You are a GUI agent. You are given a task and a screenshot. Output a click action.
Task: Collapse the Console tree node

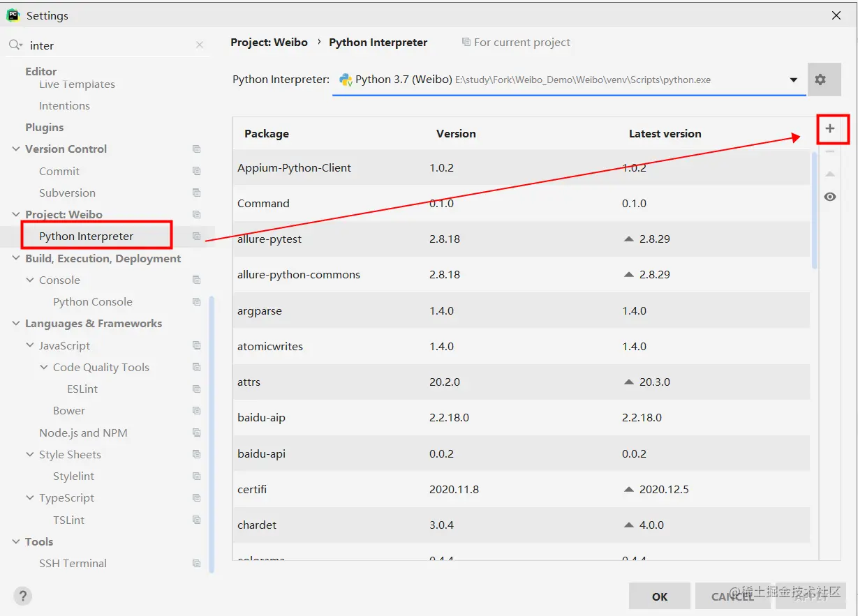[x=30, y=280]
